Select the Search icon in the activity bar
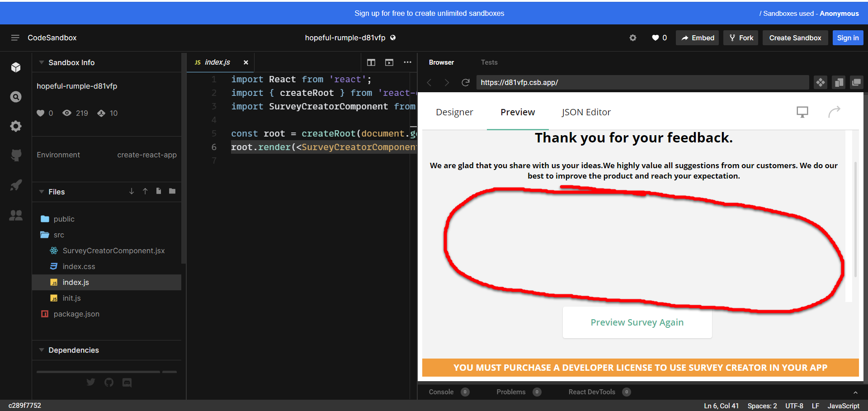This screenshot has height=411, width=868. (16, 96)
